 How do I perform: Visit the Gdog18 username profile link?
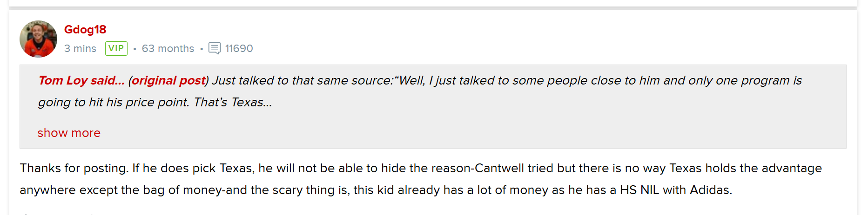tap(85, 29)
